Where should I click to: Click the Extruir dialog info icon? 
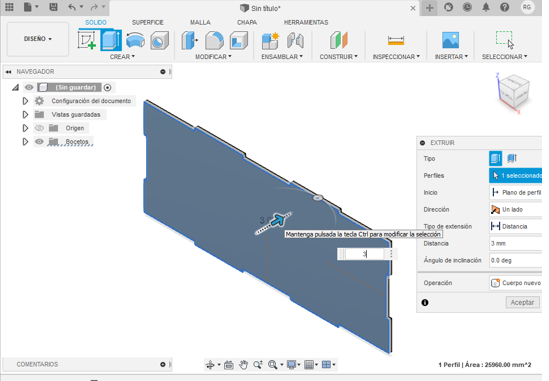[425, 303]
